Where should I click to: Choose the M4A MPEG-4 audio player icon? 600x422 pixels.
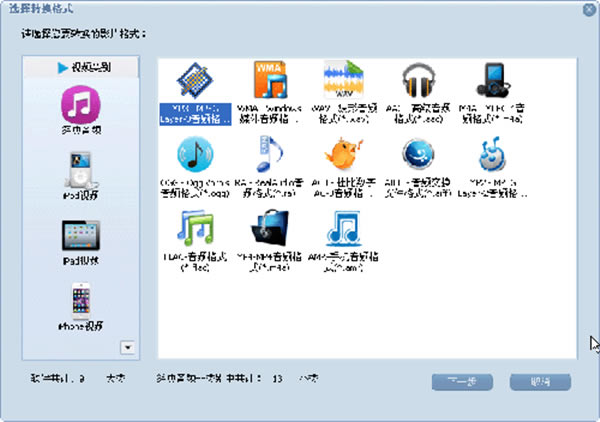tap(493, 80)
